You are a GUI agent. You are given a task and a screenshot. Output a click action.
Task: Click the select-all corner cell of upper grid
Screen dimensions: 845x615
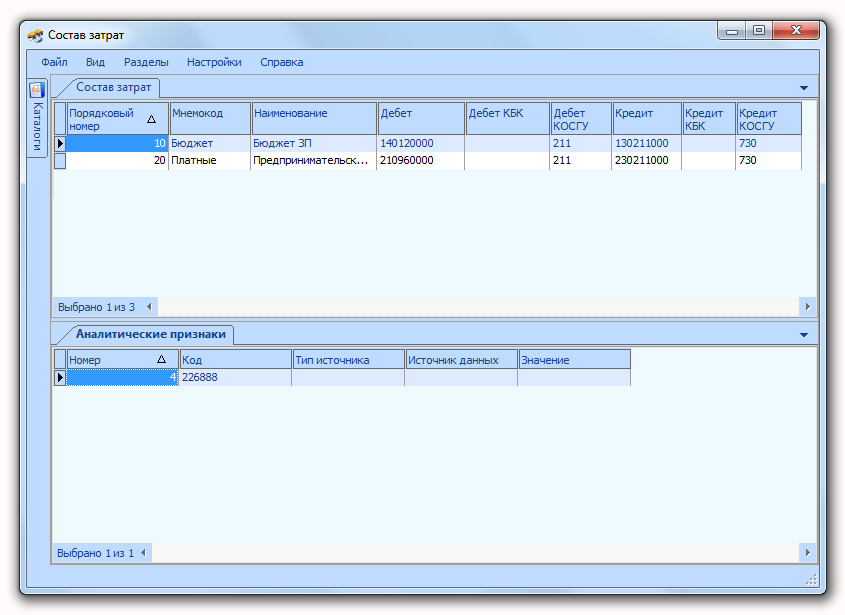click(60, 119)
